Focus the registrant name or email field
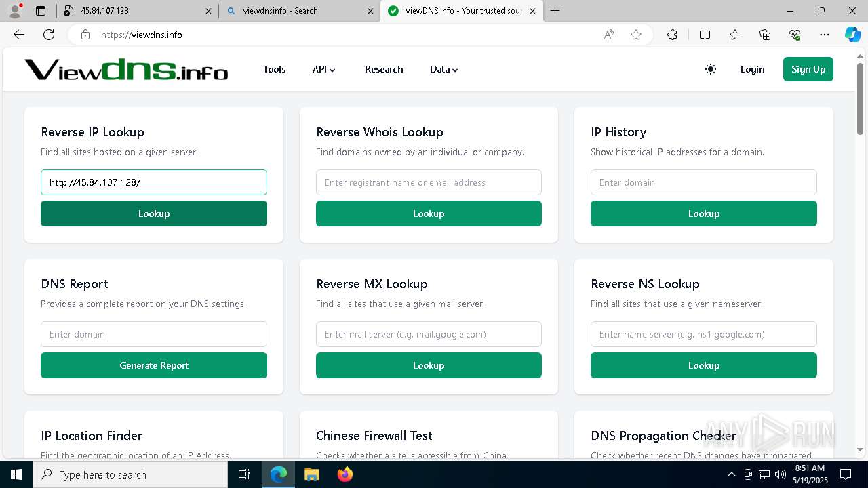 point(429,182)
